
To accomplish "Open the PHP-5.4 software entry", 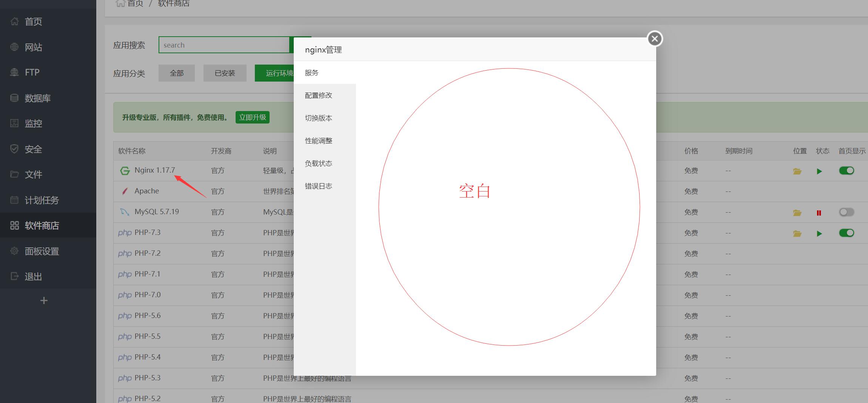I will [x=148, y=357].
